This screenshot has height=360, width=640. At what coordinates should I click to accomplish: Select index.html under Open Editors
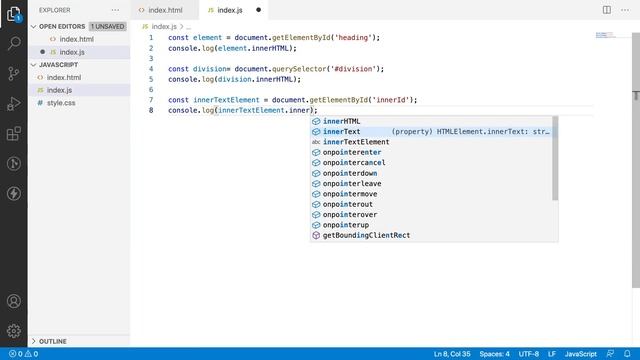coord(80,39)
